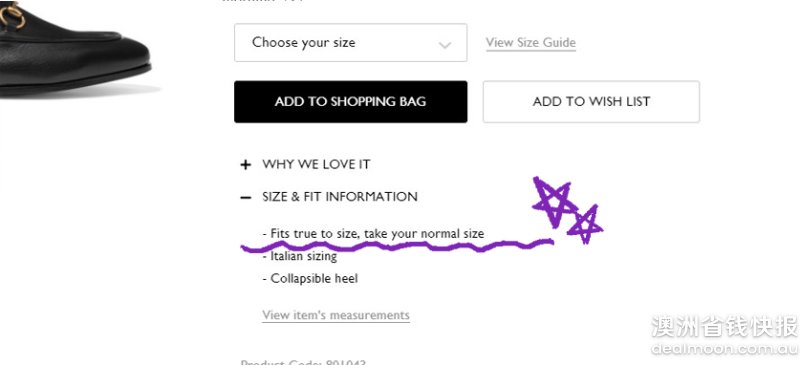Screen dimensions: 800x365
Task: Expand section with the plus icon
Action: pos(246,165)
